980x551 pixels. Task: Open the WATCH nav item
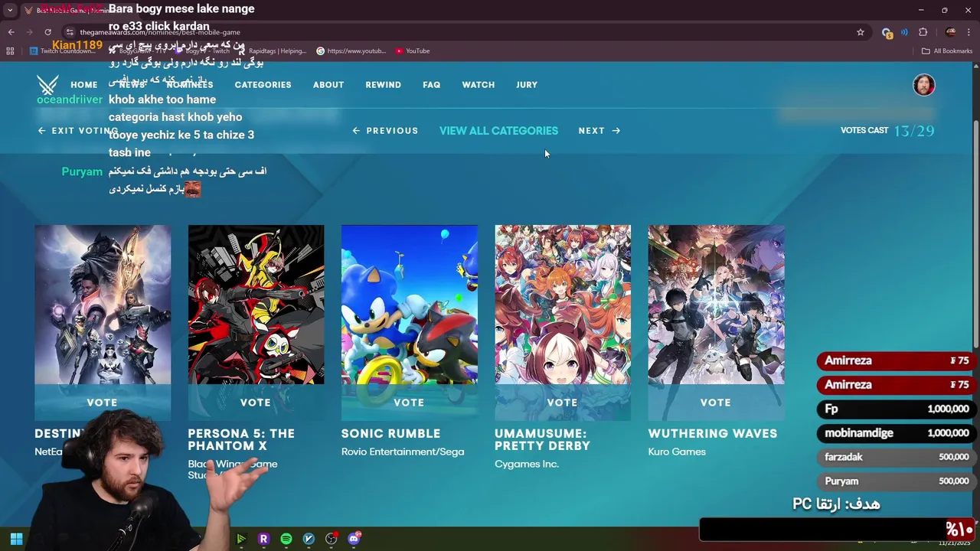point(479,85)
